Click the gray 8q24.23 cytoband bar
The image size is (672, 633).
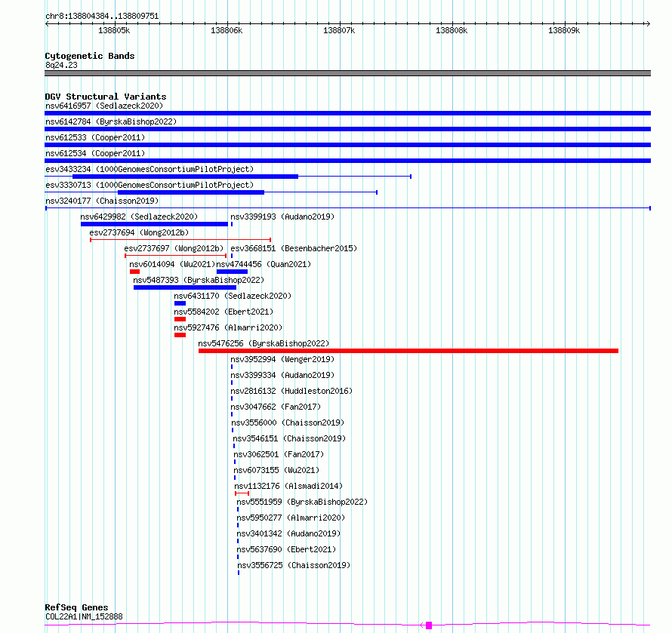(x=347, y=73)
